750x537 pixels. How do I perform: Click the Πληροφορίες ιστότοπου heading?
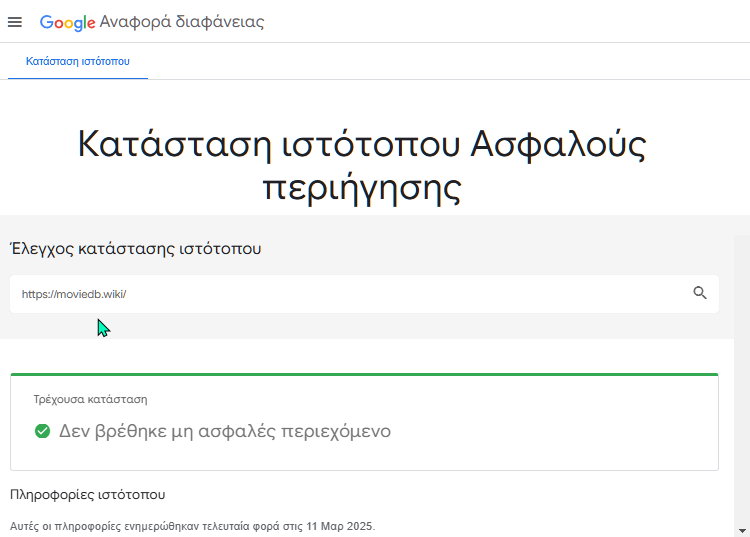[x=88, y=494]
